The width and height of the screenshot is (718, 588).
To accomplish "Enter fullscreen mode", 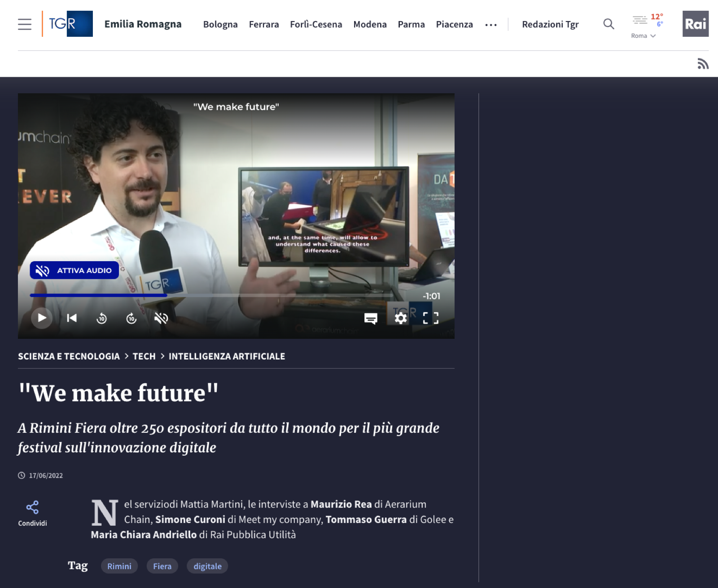I will click(431, 318).
